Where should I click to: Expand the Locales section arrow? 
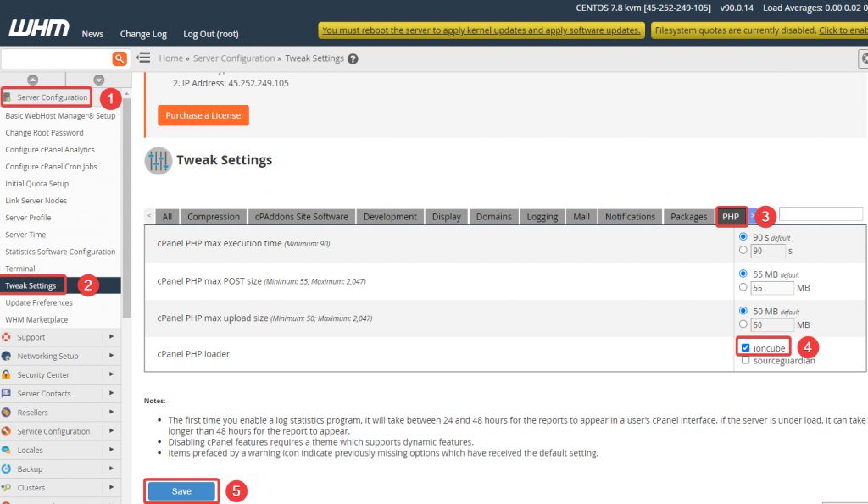(x=111, y=449)
